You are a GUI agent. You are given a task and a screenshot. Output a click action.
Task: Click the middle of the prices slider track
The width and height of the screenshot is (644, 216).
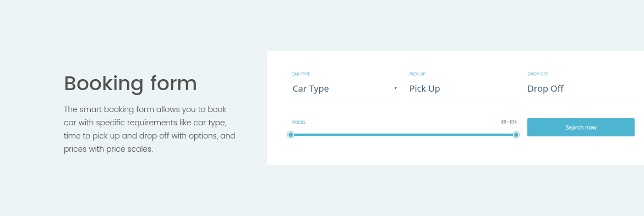point(403,135)
